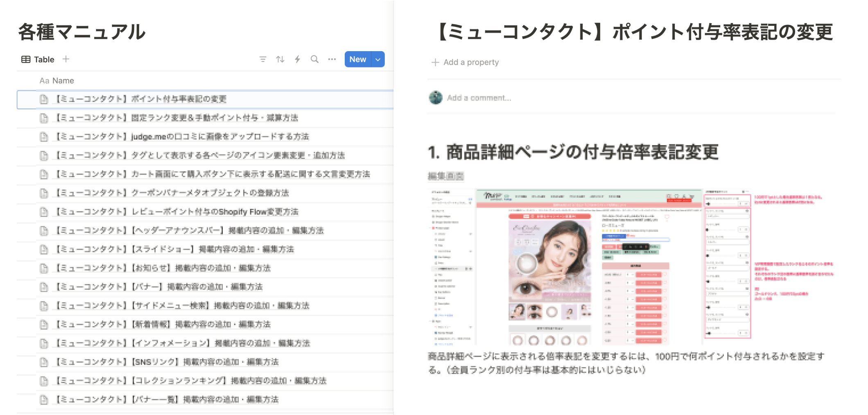868x415 pixels.
Task: Open automations lightning bolt icon
Action: 298,59
